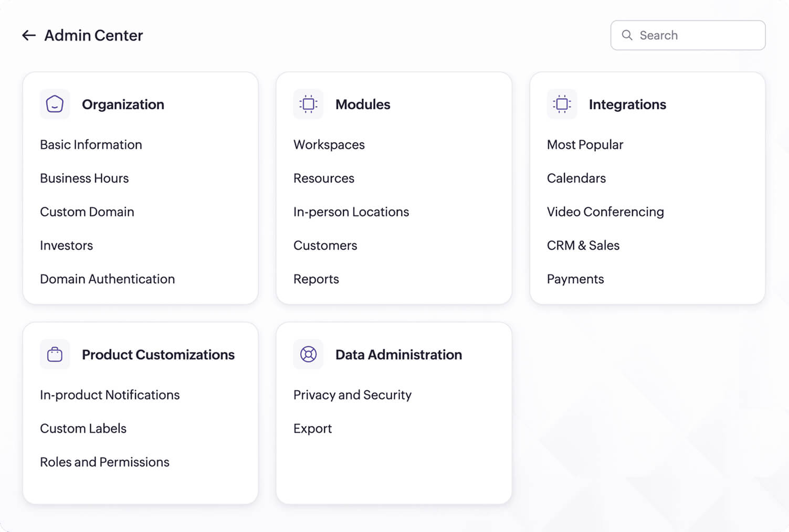Open Workspaces under Modules
Screen dimensions: 789x532
pyautogui.click(x=329, y=144)
